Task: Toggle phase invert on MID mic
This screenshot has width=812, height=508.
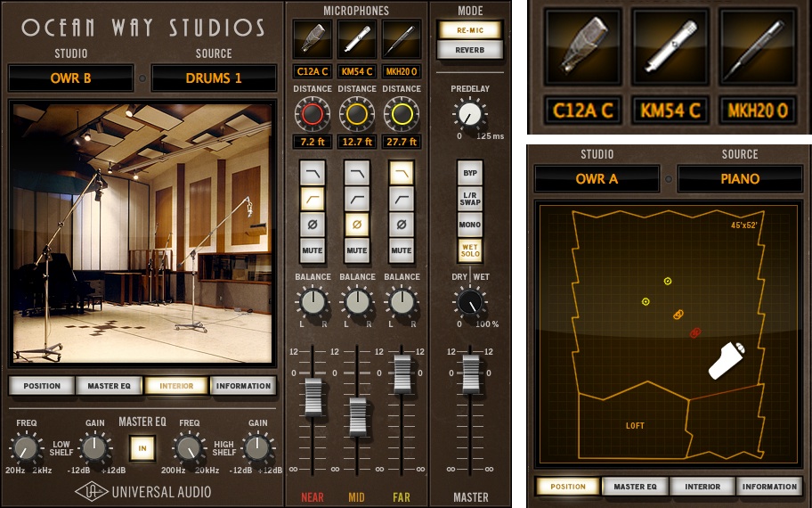Action: tap(357, 225)
